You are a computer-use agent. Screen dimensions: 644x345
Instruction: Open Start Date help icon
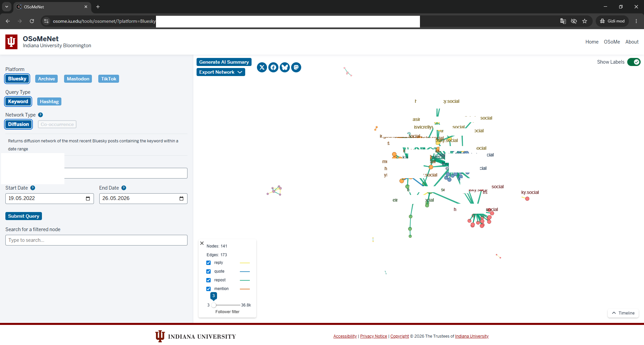(x=33, y=188)
